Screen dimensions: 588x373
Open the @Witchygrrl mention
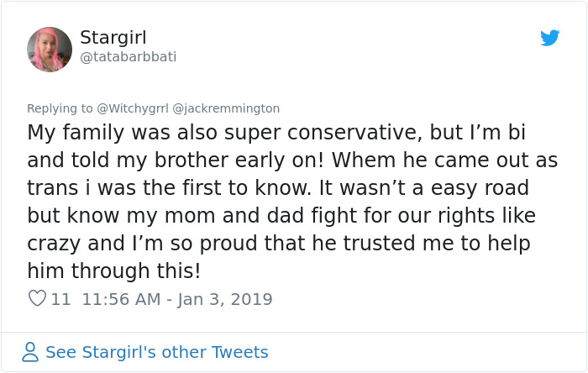(133, 108)
